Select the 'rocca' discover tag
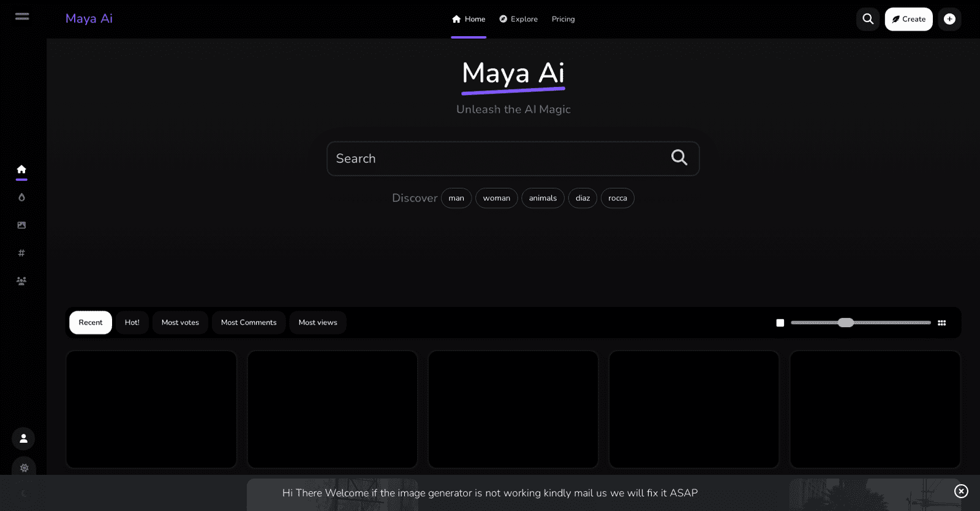 point(617,198)
